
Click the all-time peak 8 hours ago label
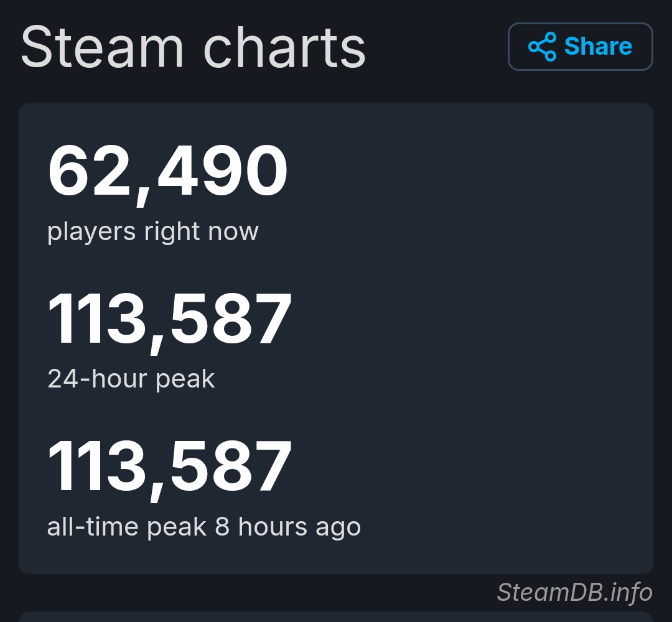click(x=204, y=527)
